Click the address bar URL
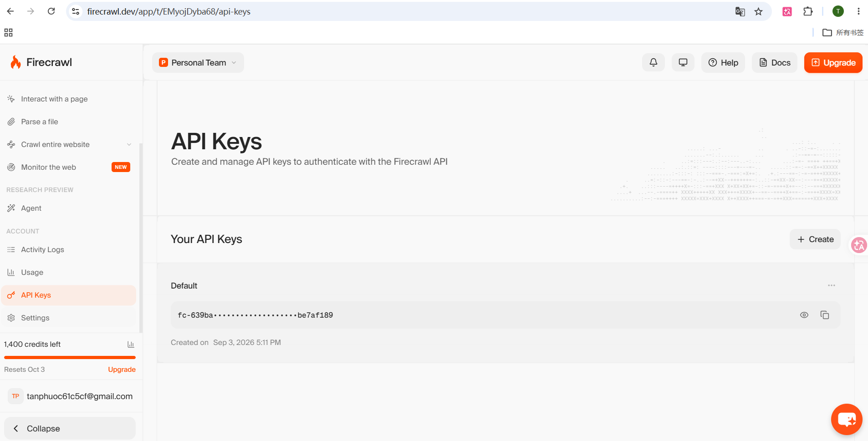868x441 pixels. (x=169, y=11)
